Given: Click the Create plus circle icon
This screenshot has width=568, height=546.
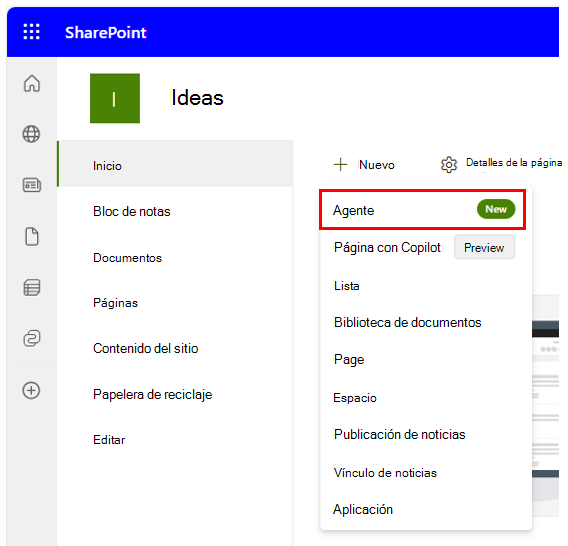Looking at the screenshot, I should 32,391.
